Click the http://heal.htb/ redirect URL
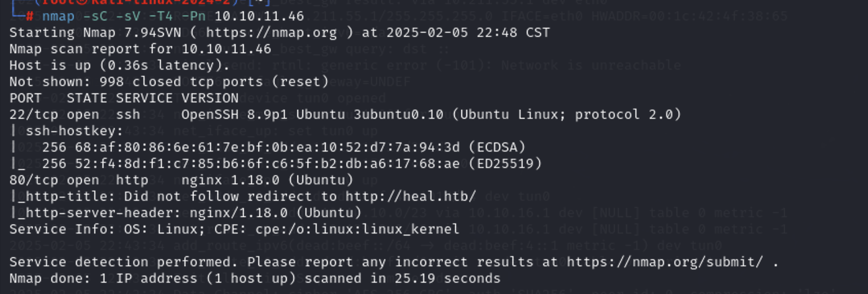868x294 pixels. (x=410, y=197)
